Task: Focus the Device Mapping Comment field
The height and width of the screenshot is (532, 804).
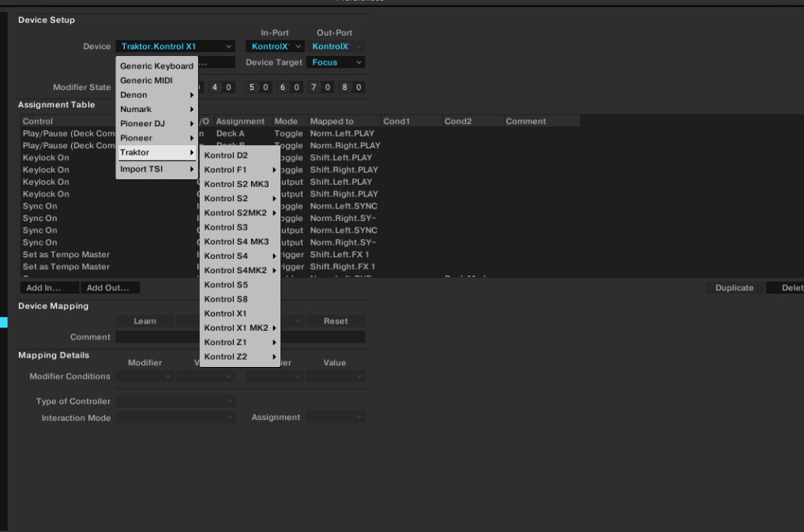Action: [x=240, y=337]
